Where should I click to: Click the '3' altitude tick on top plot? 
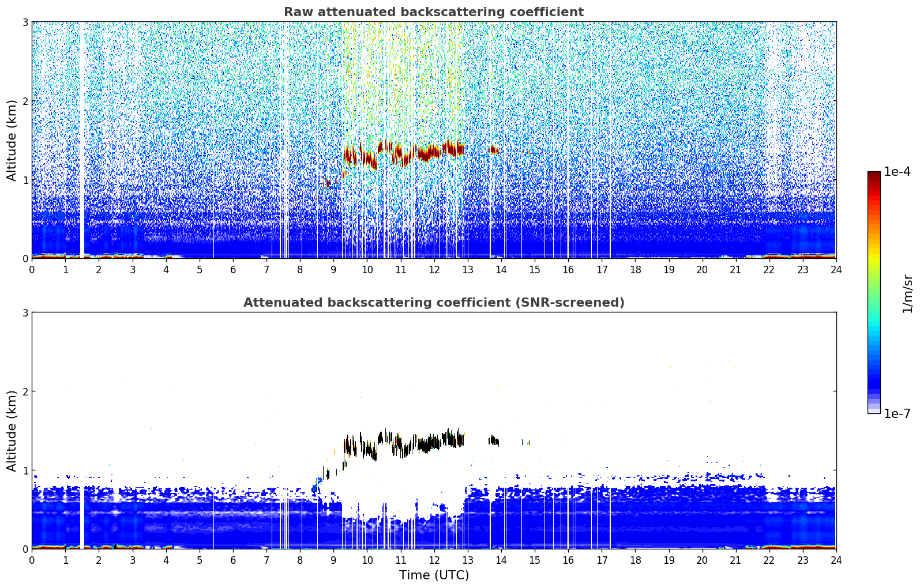25,22
